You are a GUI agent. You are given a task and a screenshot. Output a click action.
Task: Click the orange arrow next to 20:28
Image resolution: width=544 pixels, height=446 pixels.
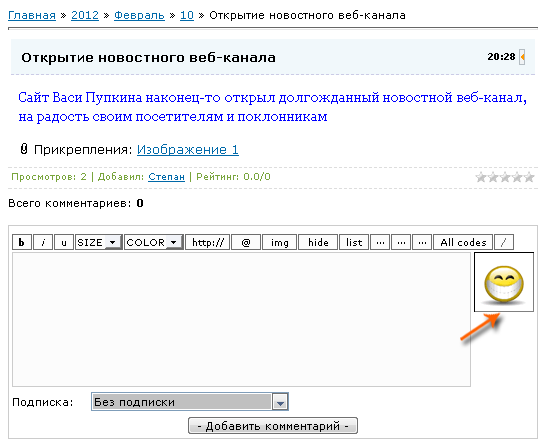coord(522,57)
